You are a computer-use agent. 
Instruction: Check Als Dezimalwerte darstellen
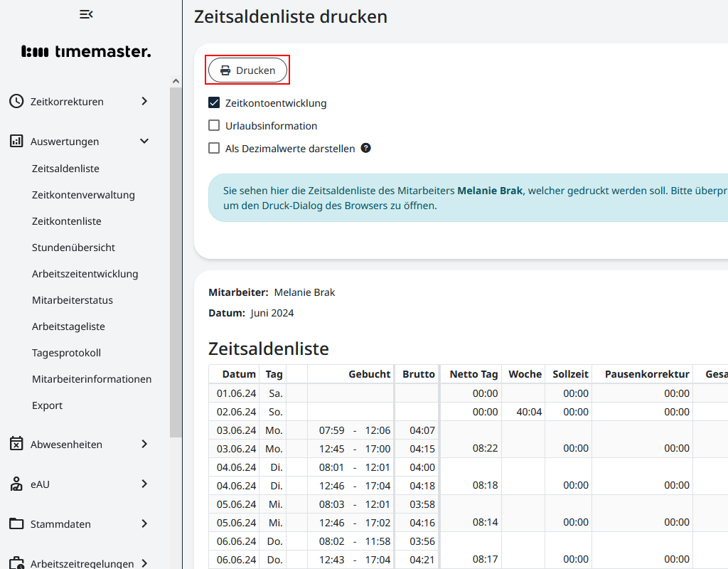pyautogui.click(x=213, y=148)
